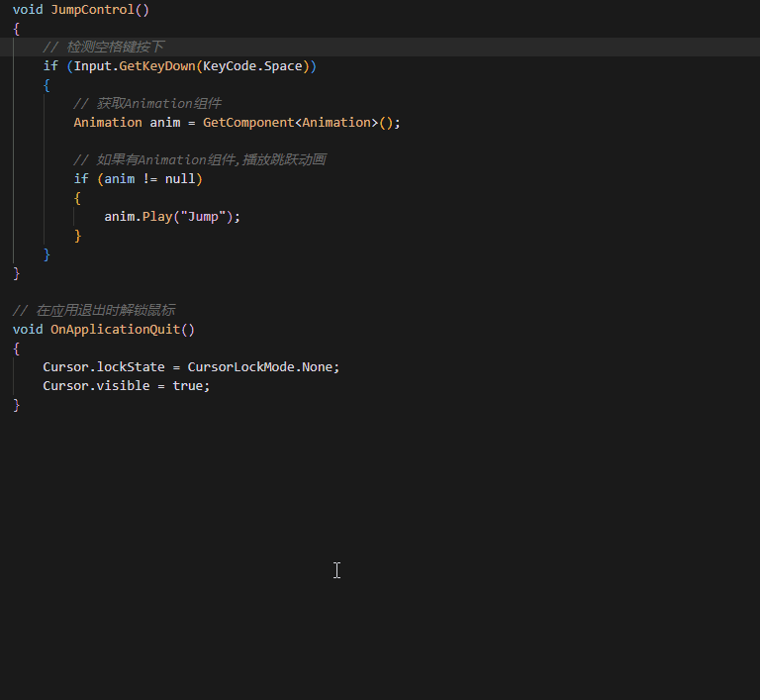Click the anim.Play method call

[x=157, y=217]
